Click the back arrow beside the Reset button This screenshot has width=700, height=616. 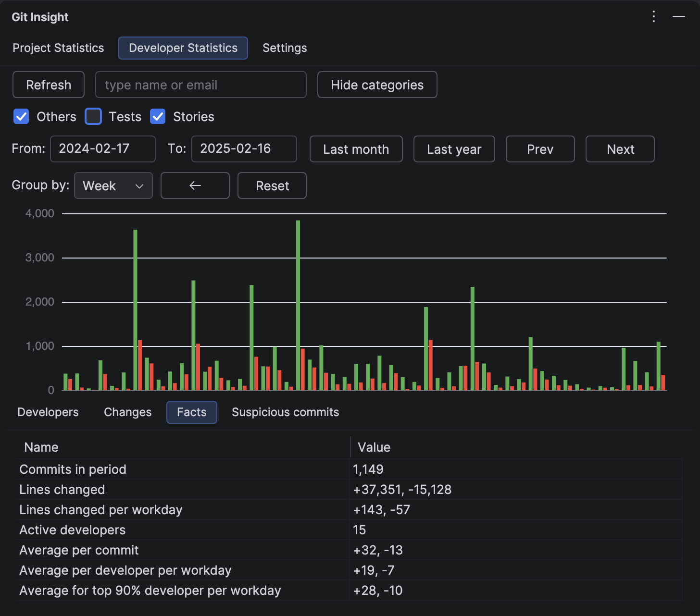coord(195,185)
